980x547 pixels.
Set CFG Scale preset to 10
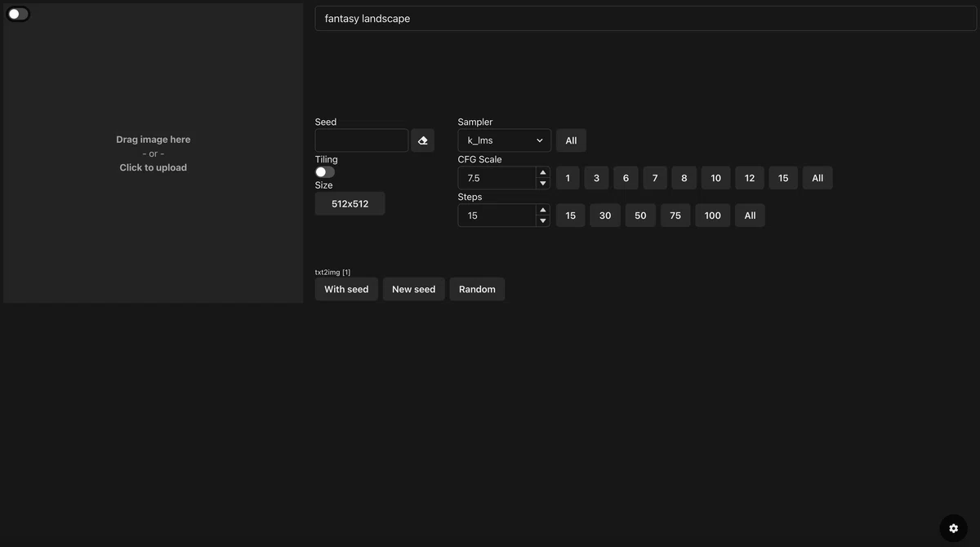(x=716, y=178)
